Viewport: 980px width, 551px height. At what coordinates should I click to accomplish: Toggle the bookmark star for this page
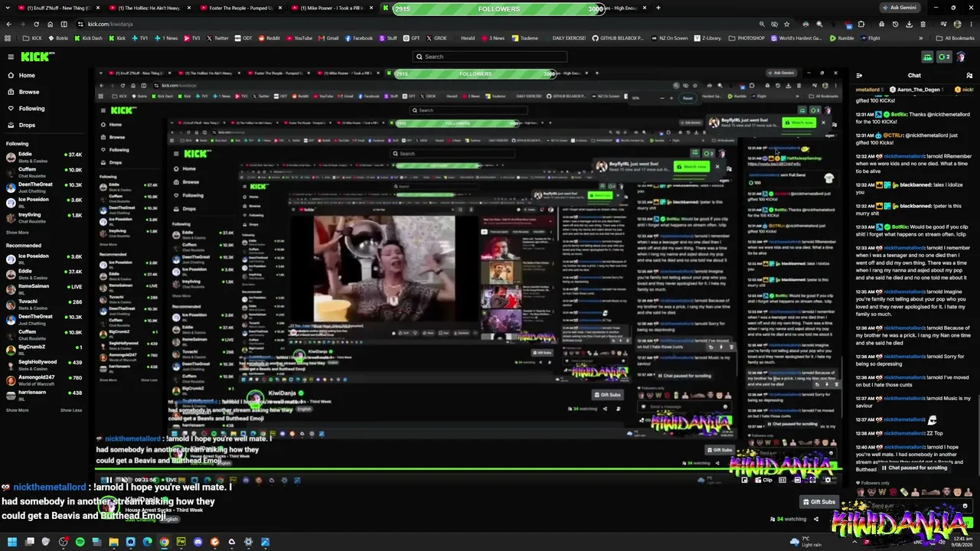(786, 24)
